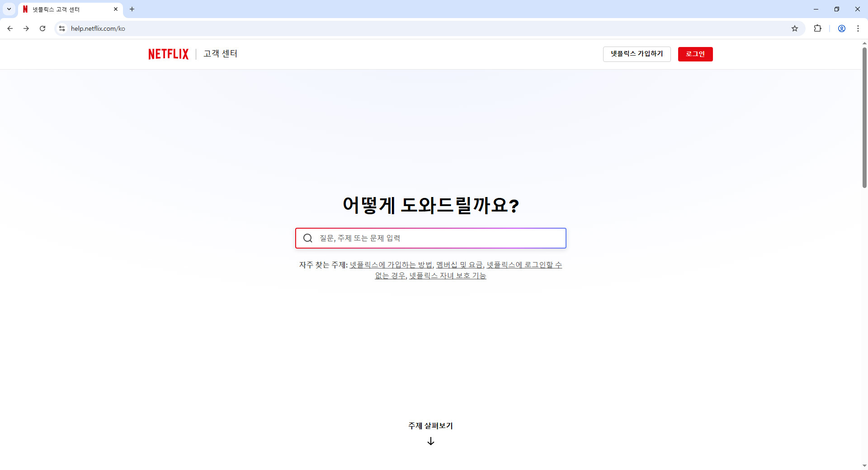
Task: Click the site information icon in address bar
Action: (61, 28)
